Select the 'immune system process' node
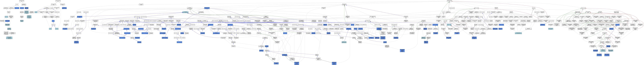Image resolution: width=644 pixels, height=65 pixels. (x=141, y=4)
